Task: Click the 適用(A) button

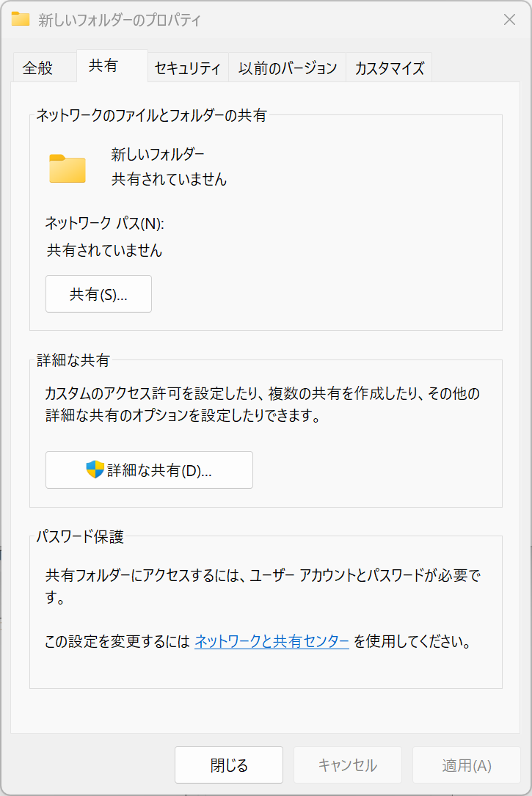Action: (467, 765)
